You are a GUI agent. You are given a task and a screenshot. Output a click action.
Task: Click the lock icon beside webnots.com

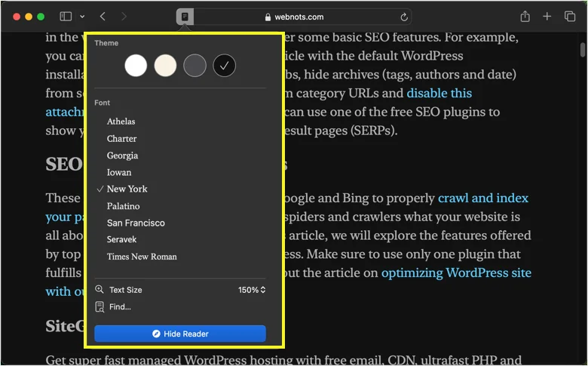[268, 17]
